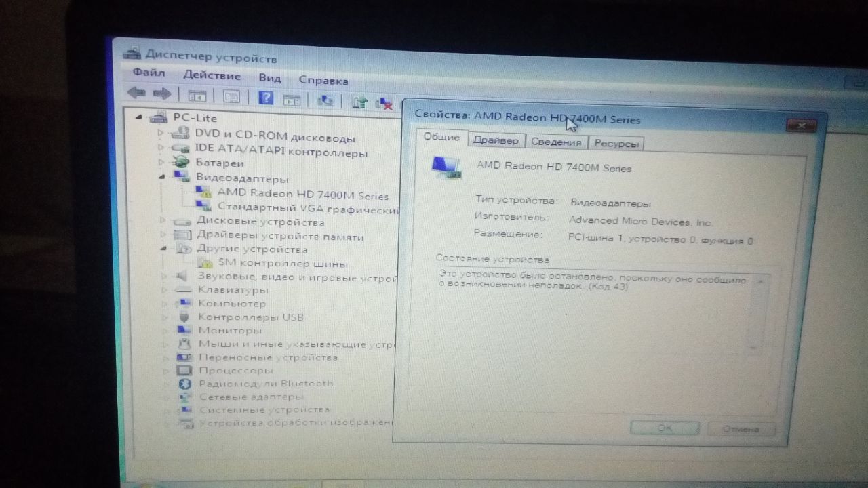Open the Справка menu

(323, 81)
